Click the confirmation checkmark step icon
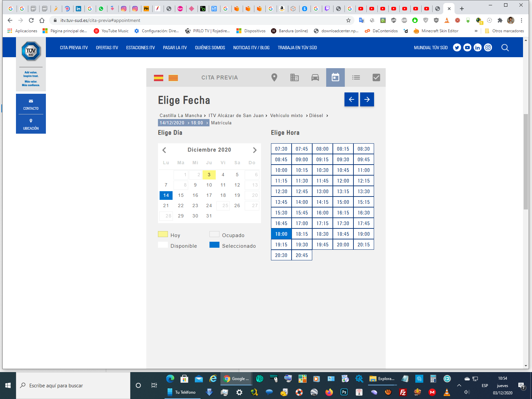 376,77
